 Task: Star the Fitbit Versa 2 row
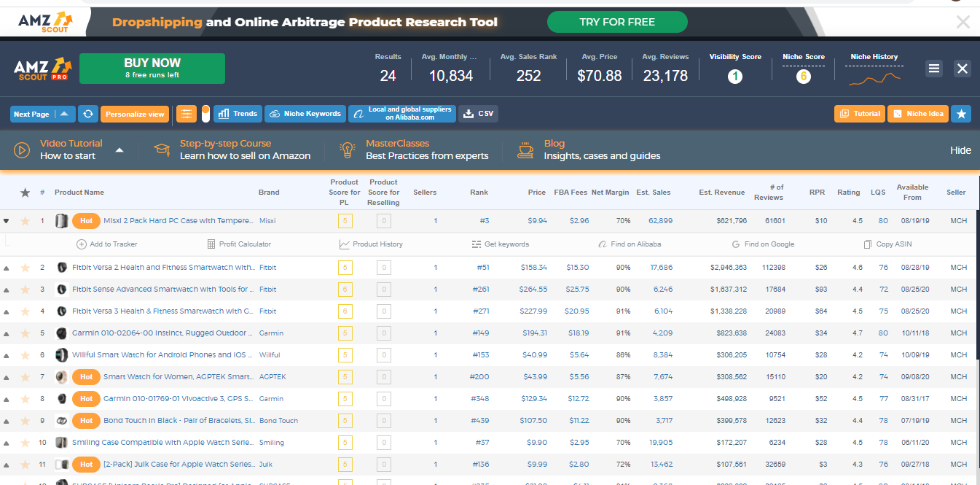tap(25, 268)
